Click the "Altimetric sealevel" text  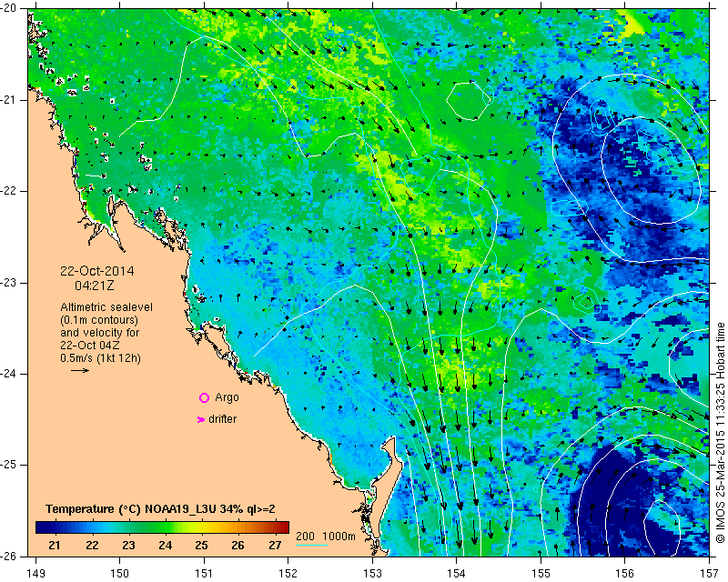[106, 307]
